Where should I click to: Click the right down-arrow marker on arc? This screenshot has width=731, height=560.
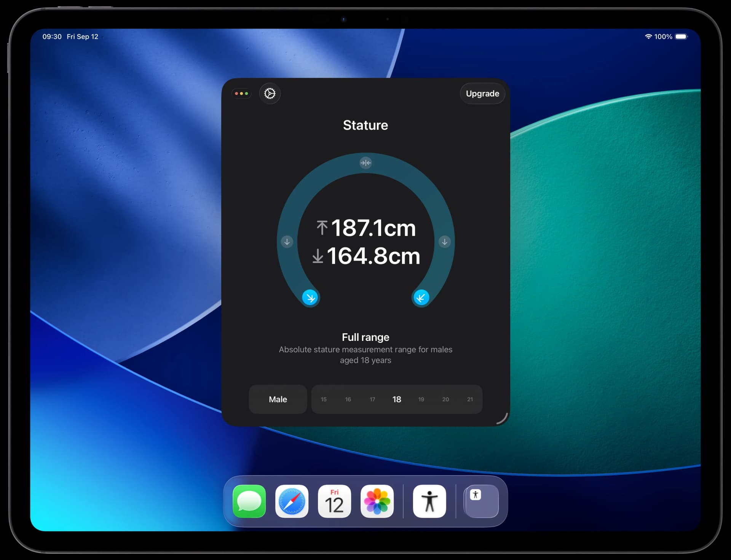coord(444,242)
